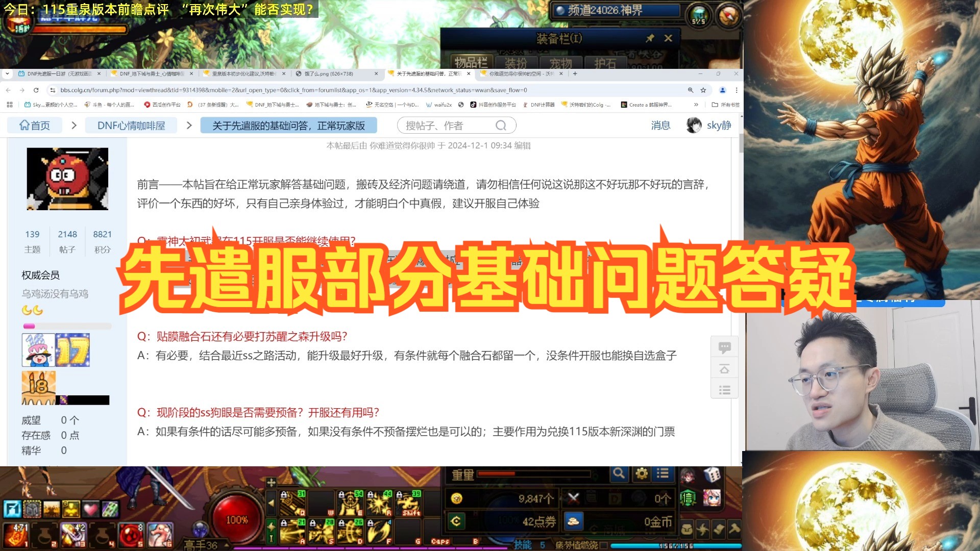
Task: Click the reply speech-bubble side icon
Action: tap(724, 347)
